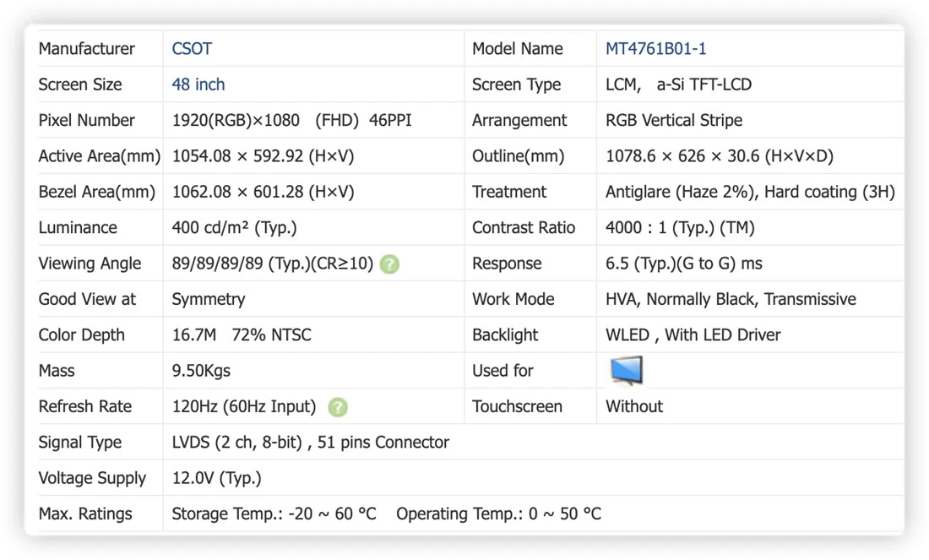Click the Storage Temp. rating text
The image size is (929, 560).
[274, 514]
